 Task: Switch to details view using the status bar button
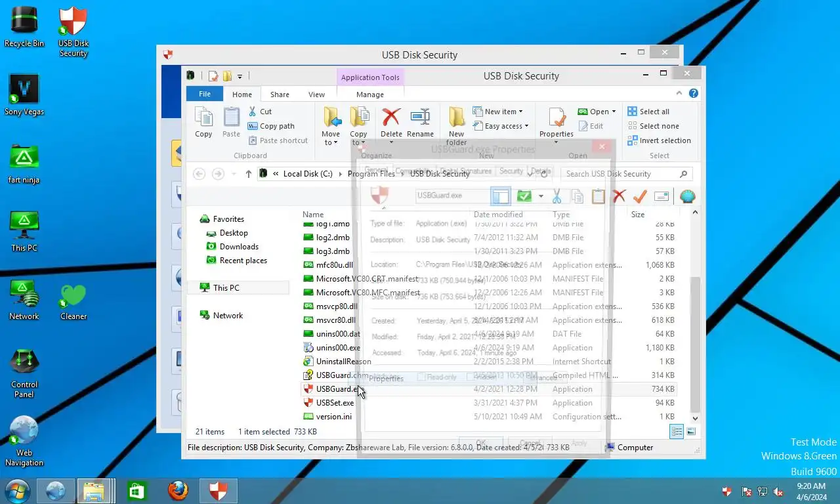(x=676, y=432)
